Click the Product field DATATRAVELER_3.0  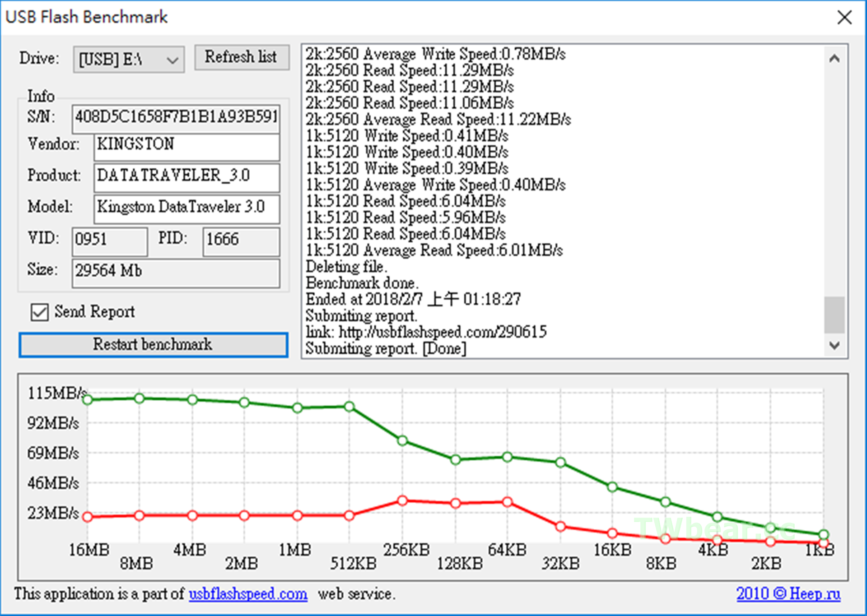[186, 177]
